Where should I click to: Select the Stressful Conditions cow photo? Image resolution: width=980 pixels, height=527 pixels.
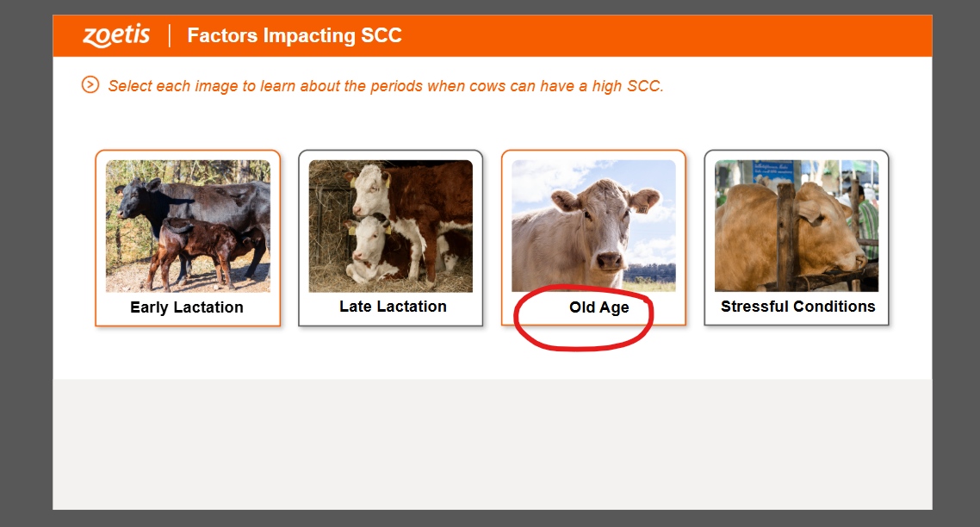point(797,226)
